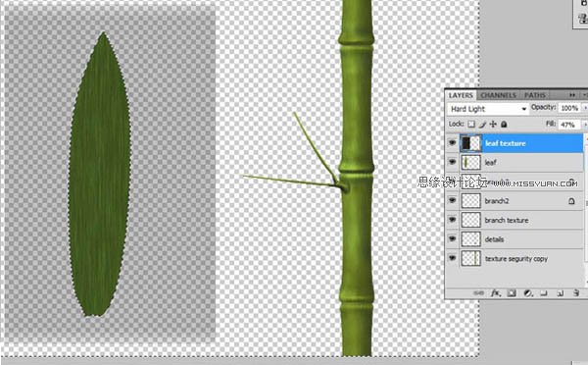Select the layer named details

494,239
